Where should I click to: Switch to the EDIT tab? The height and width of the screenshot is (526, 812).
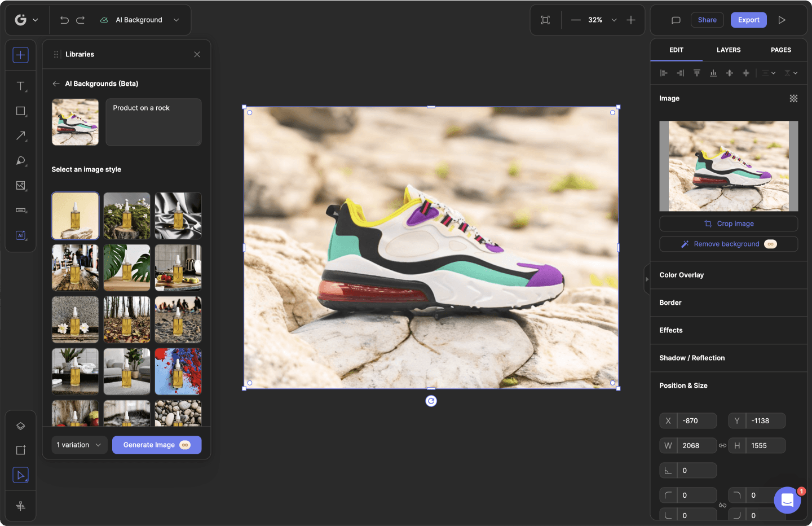click(x=676, y=50)
